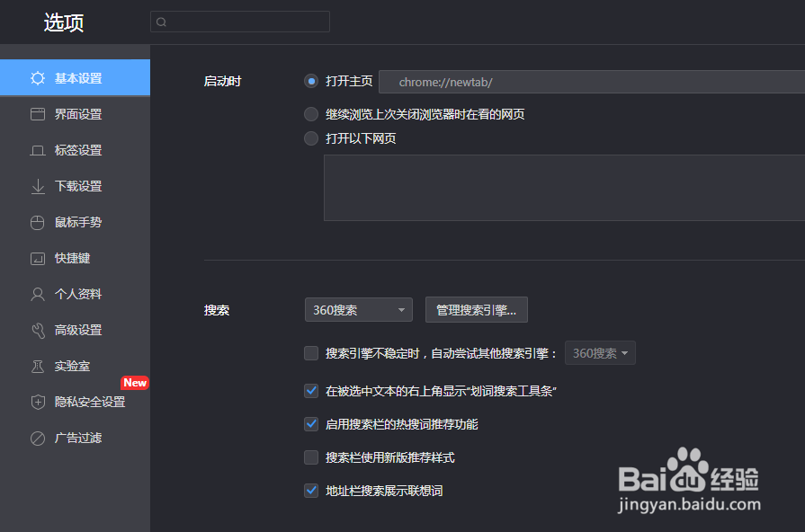The width and height of the screenshot is (805, 532).
Task: Select the 打开主页 startup radio button
Action: tap(310, 81)
